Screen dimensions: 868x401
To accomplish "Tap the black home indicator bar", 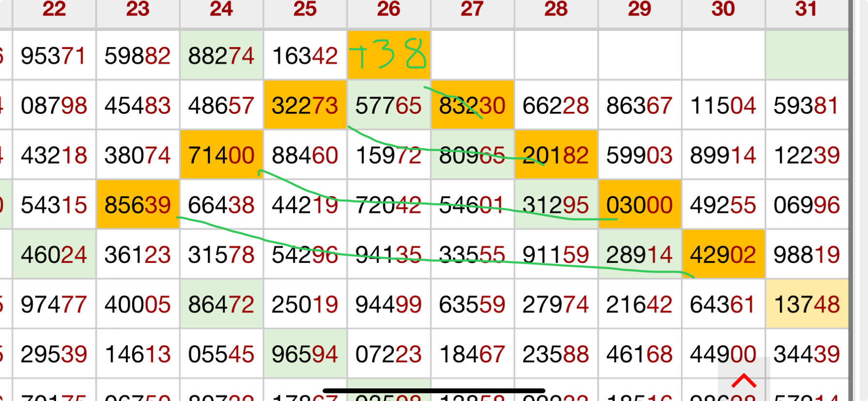I will click(434, 391).
